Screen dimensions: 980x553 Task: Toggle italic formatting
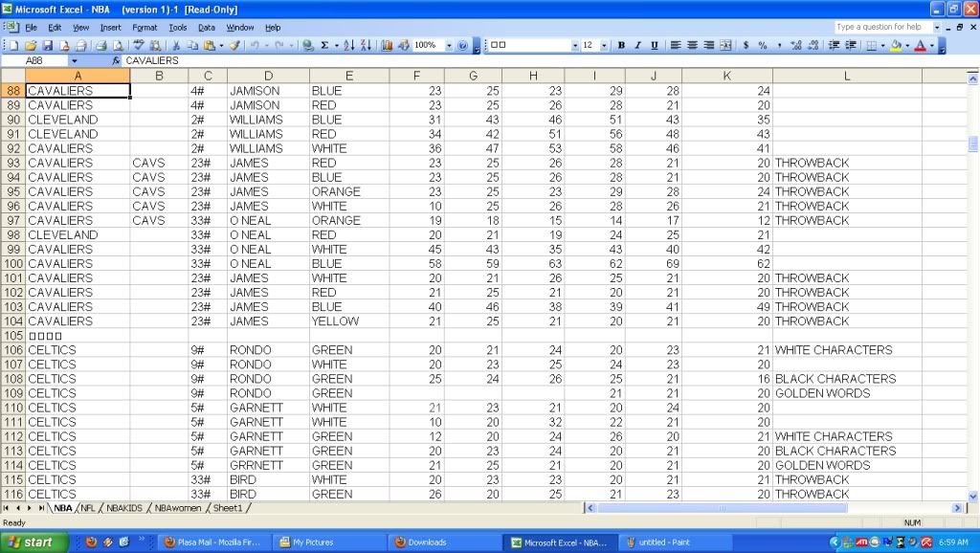(x=637, y=45)
